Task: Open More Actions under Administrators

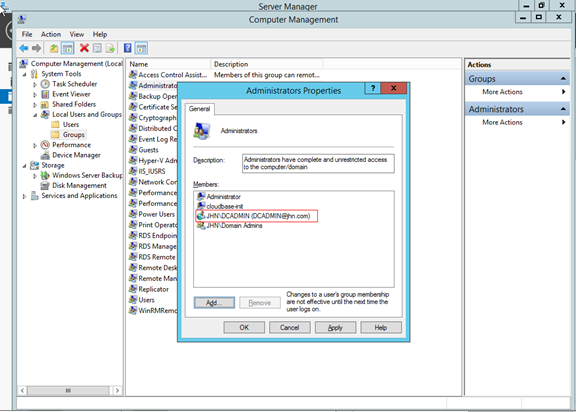Action: [x=502, y=122]
